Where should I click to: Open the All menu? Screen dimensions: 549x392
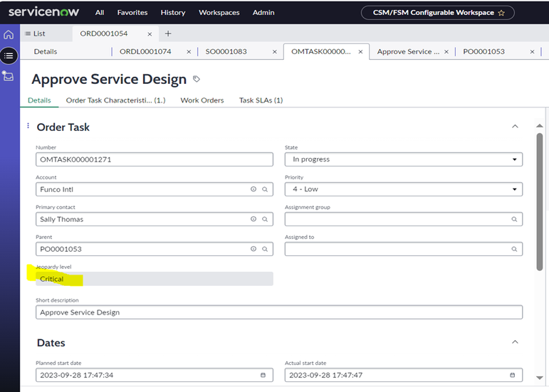coord(100,13)
